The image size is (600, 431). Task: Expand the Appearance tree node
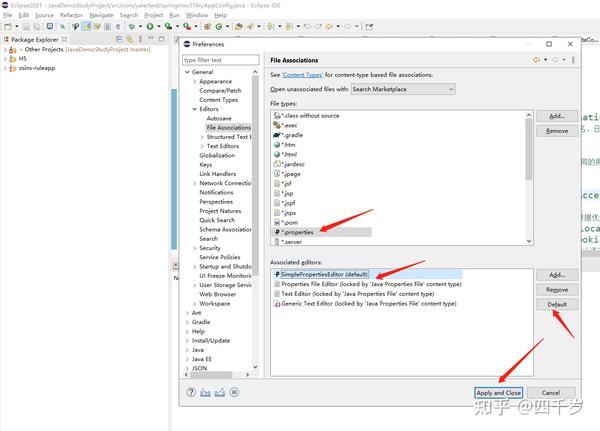click(195, 82)
